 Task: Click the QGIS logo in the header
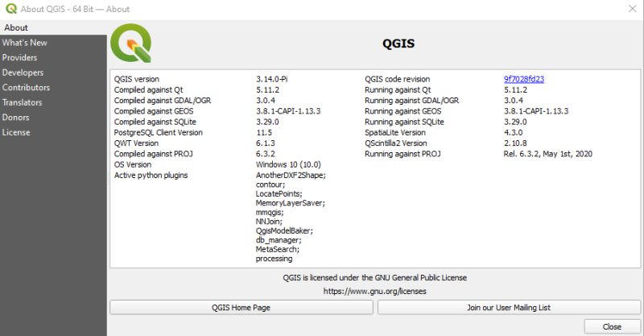coord(131,43)
